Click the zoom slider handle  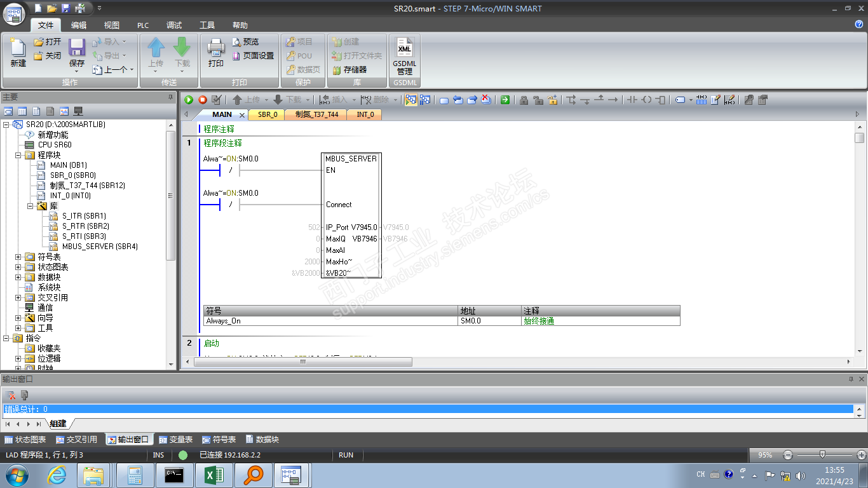point(822,455)
